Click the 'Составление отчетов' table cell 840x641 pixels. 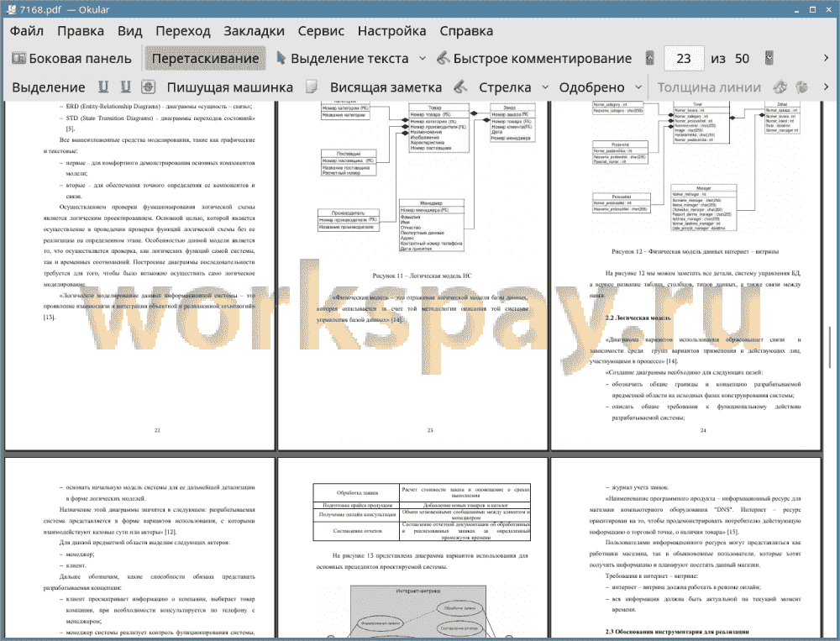pos(357,531)
